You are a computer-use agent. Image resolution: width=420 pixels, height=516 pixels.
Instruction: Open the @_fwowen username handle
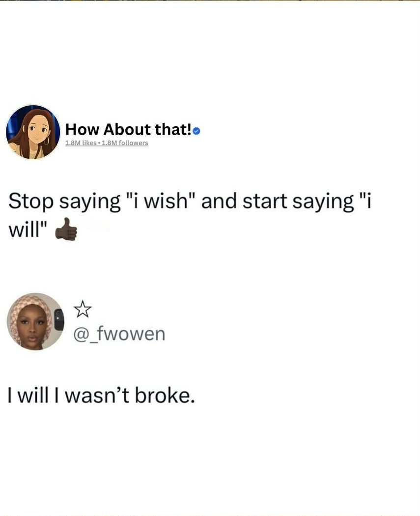pyautogui.click(x=119, y=334)
